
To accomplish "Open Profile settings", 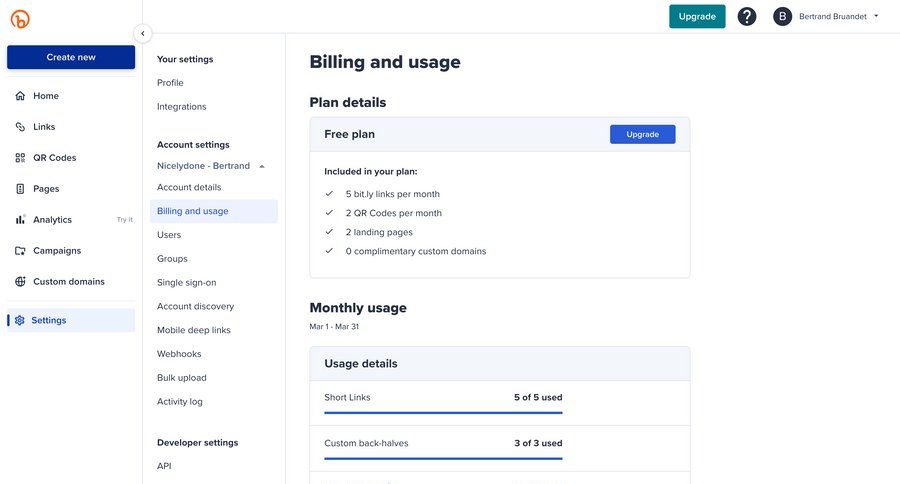I will [x=170, y=83].
